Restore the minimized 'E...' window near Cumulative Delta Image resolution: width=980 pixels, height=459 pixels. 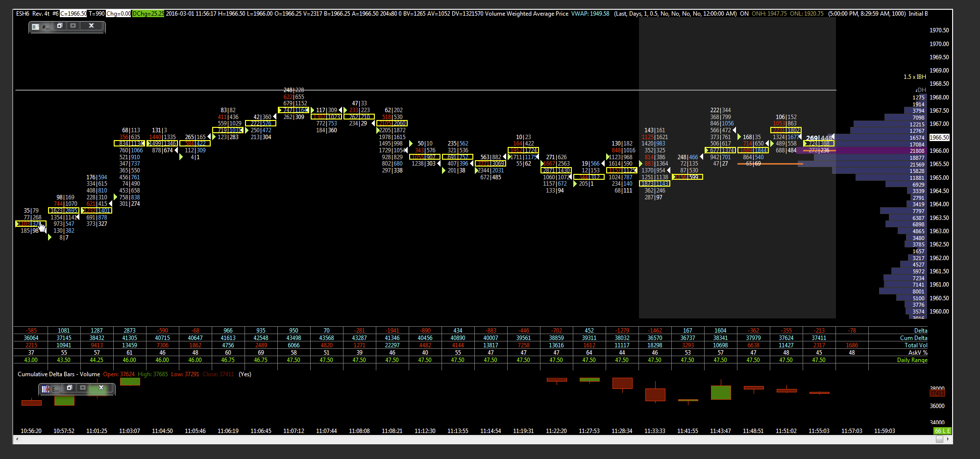[70, 388]
